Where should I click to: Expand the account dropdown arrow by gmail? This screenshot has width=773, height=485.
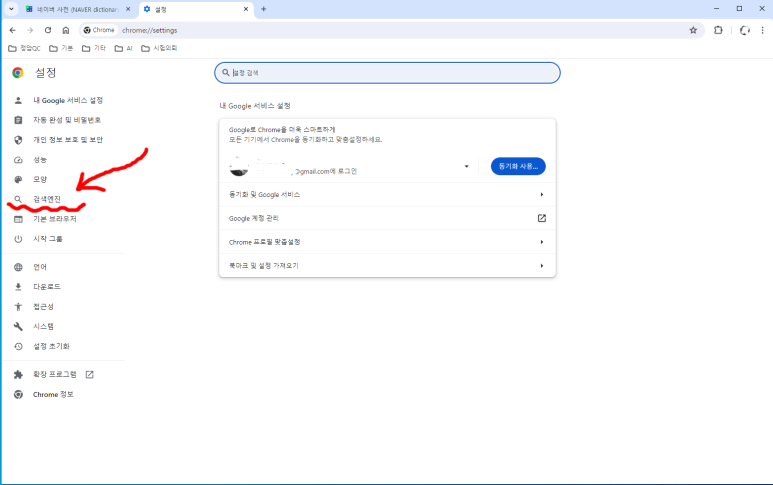[x=466, y=167]
